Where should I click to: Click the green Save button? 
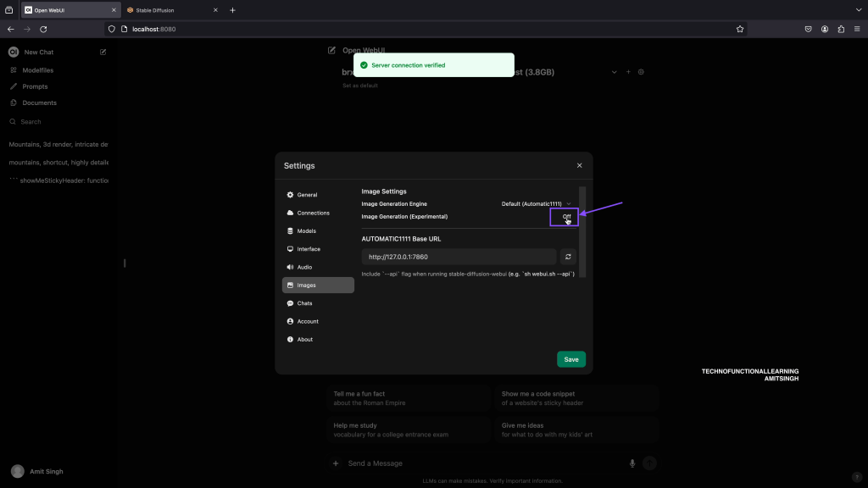571,359
